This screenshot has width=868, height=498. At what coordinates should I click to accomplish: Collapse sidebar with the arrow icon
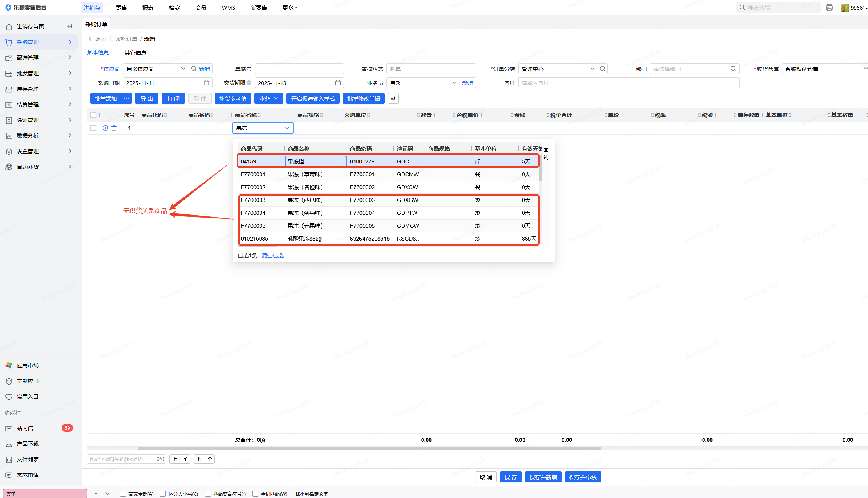pyautogui.click(x=70, y=26)
